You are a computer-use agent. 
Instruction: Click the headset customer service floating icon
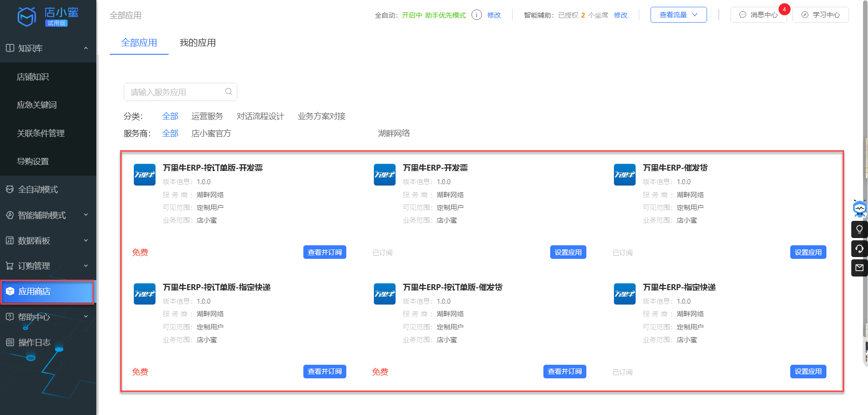859,248
